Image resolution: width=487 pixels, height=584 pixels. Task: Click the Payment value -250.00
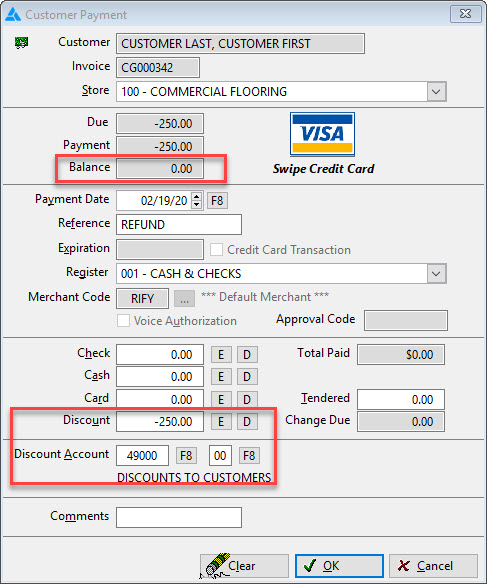[x=160, y=146]
